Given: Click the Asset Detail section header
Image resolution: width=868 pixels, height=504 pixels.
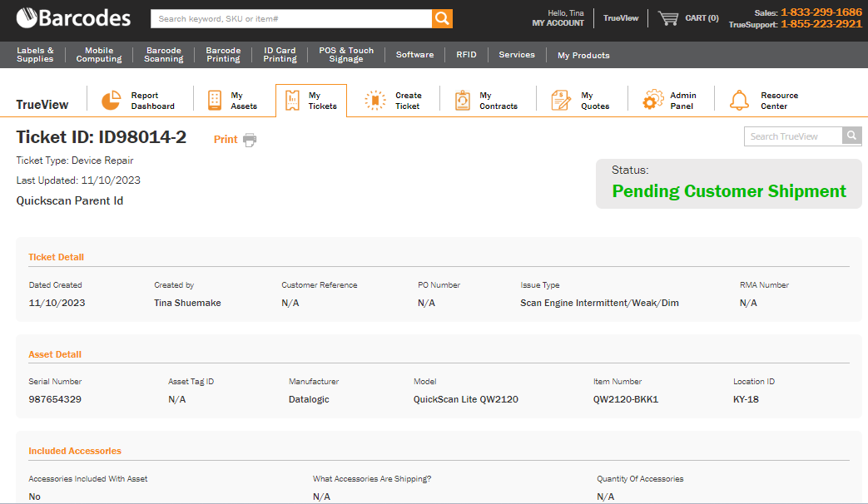Looking at the screenshot, I should pyautogui.click(x=55, y=354).
